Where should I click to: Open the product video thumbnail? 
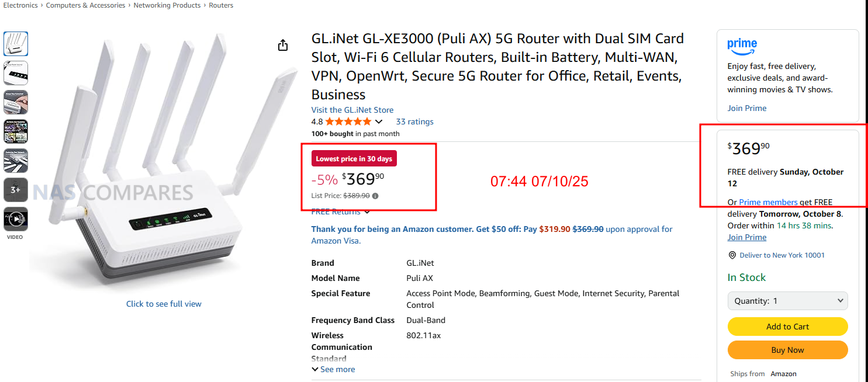pos(16,219)
